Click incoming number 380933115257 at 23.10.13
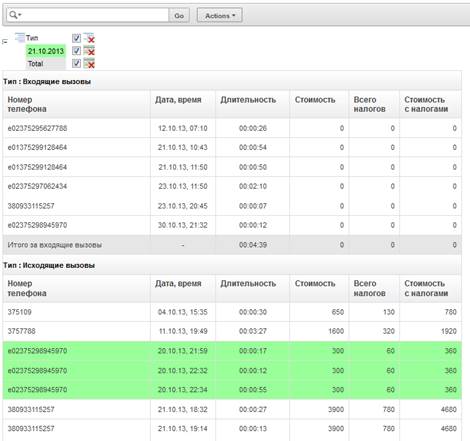The height and width of the screenshot is (441, 470). [x=31, y=206]
